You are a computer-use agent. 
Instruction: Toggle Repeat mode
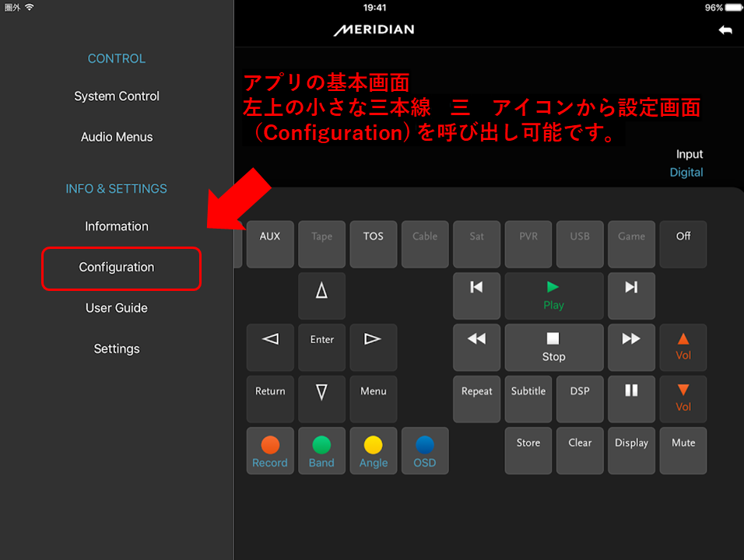(x=477, y=399)
